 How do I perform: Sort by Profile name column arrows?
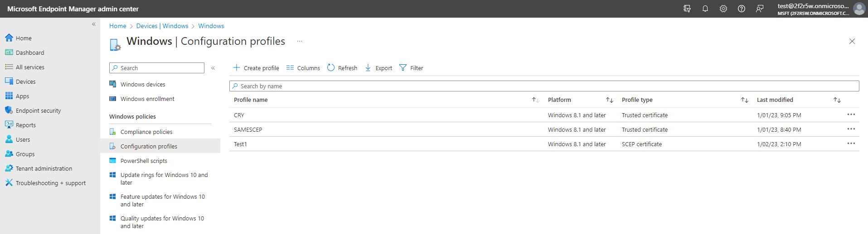tap(535, 100)
